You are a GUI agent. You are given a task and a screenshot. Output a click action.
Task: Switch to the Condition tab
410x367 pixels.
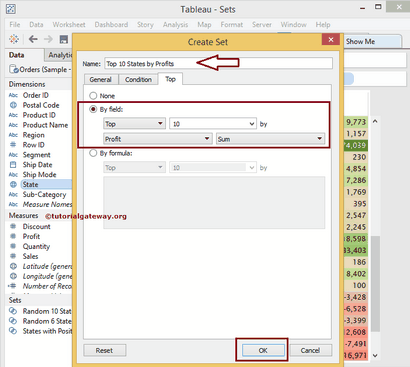pyautogui.click(x=138, y=79)
